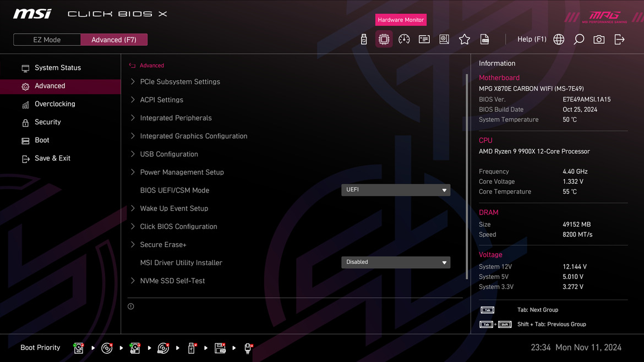644x362 pixels.
Task: Click the speedometer gauge toolbar icon
Action: (x=404, y=40)
